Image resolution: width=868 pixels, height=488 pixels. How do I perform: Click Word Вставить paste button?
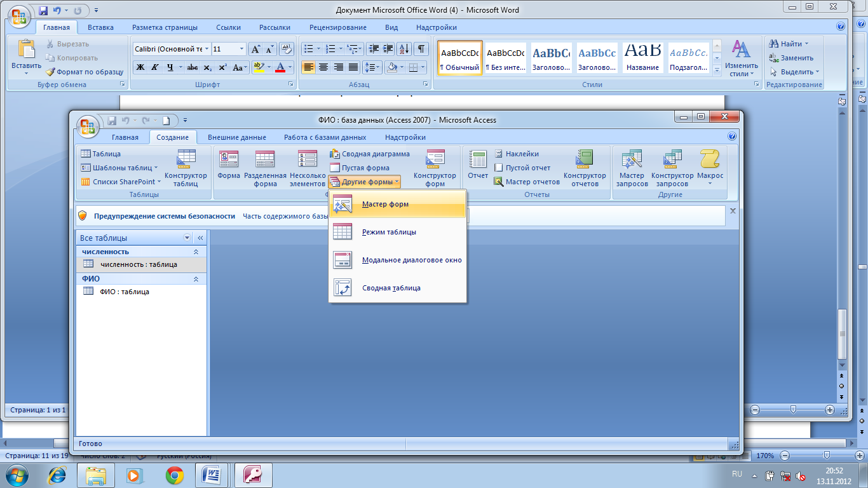[27, 56]
